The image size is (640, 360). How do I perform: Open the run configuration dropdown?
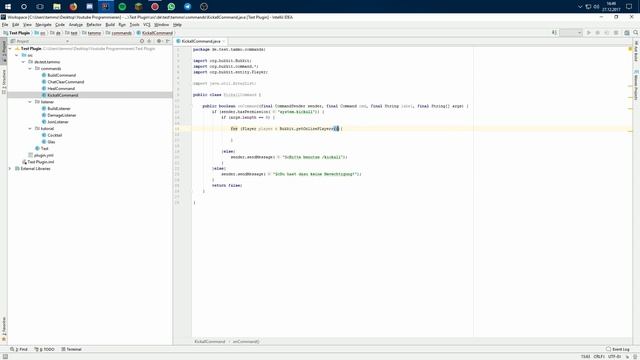(x=571, y=33)
